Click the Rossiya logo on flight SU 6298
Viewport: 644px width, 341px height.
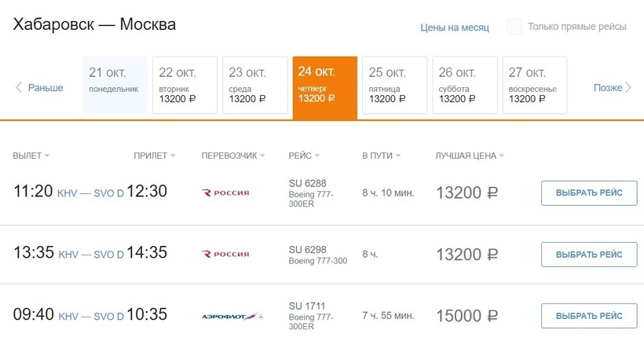pyautogui.click(x=225, y=255)
